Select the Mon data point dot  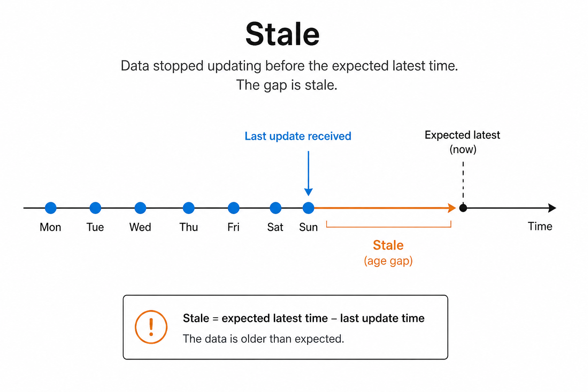point(51,208)
